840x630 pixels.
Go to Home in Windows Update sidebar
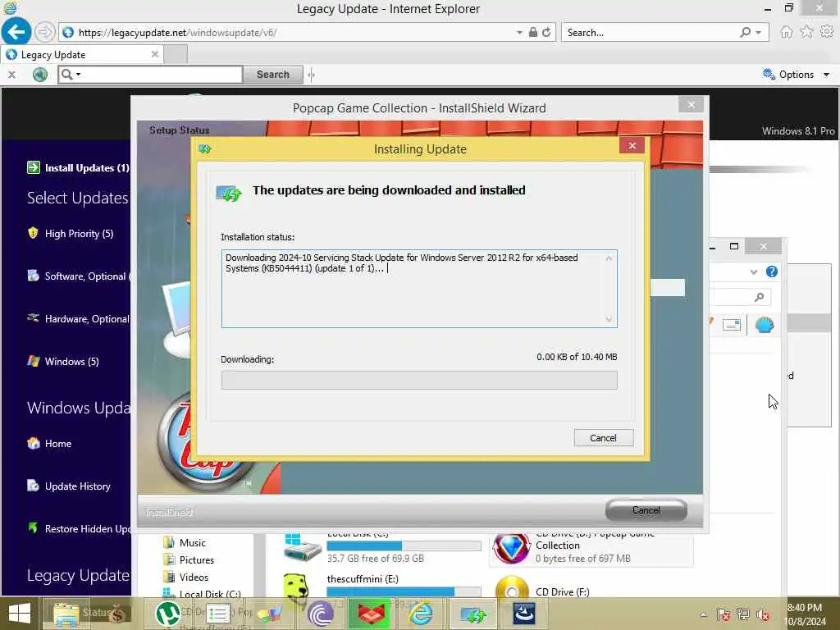(x=58, y=444)
